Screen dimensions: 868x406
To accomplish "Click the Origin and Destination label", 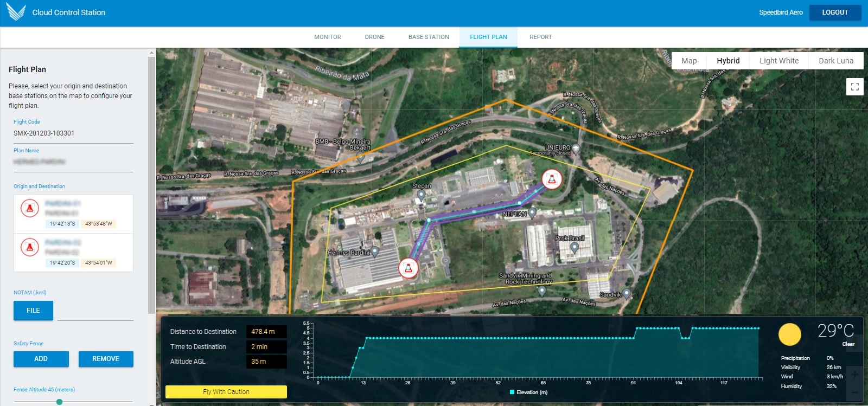I will point(39,186).
